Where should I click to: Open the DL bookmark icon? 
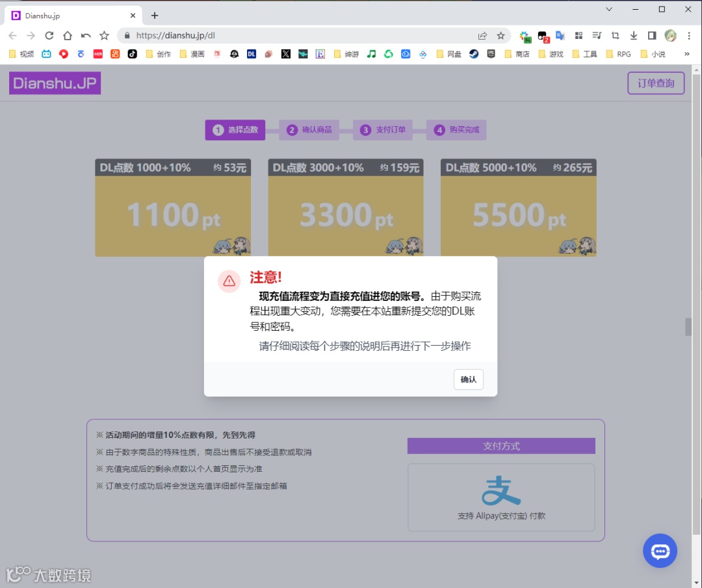(252, 54)
